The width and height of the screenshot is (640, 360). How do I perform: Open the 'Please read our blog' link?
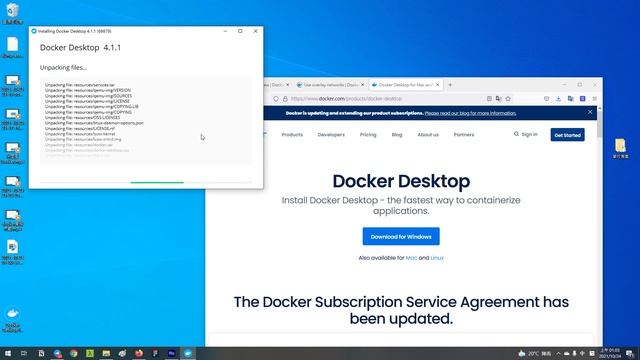coord(470,113)
